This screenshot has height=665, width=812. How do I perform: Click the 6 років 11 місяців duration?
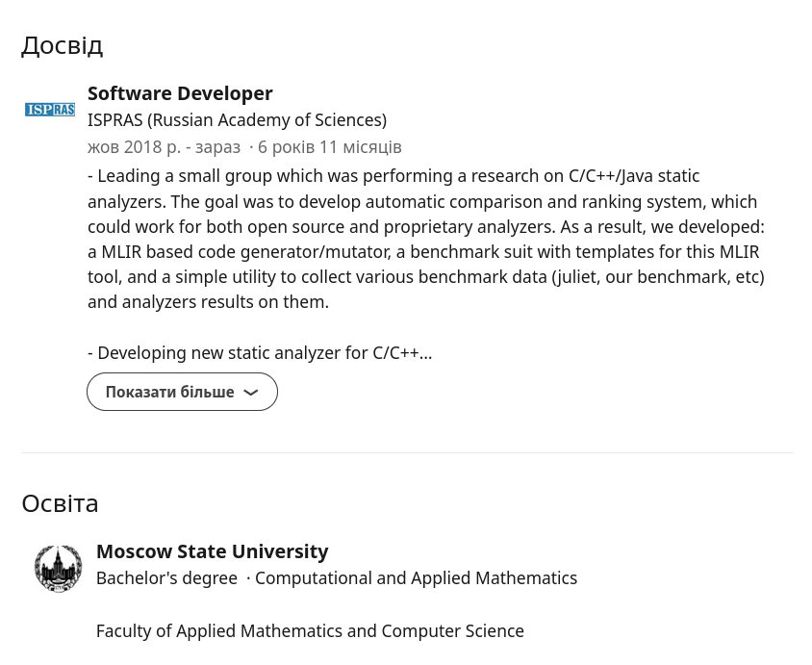(x=329, y=147)
